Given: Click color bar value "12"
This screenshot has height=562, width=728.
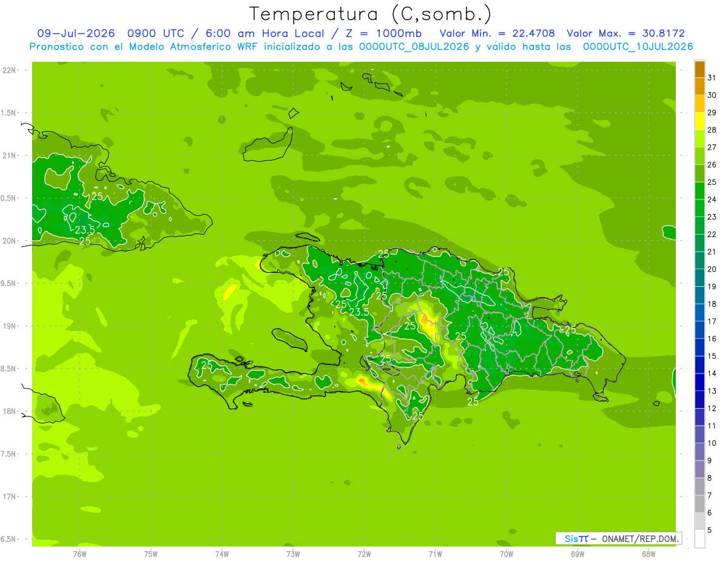Looking at the screenshot, I should (x=712, y=408).
